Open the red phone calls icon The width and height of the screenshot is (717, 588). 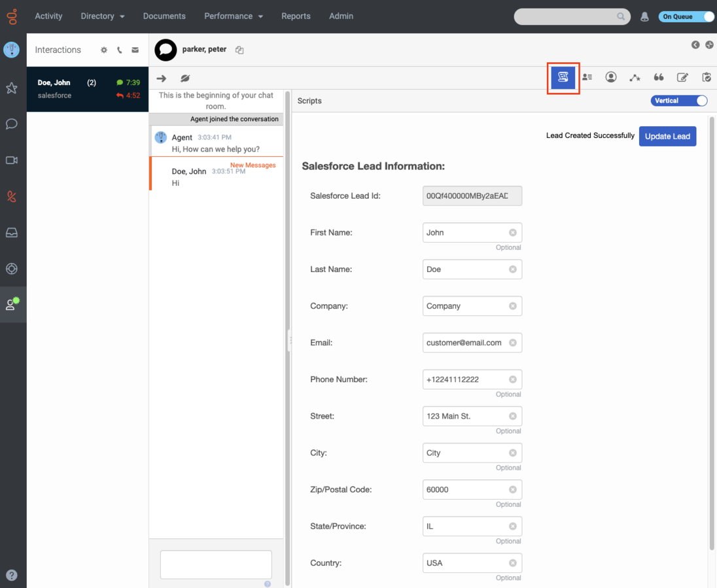coord(11,197)
